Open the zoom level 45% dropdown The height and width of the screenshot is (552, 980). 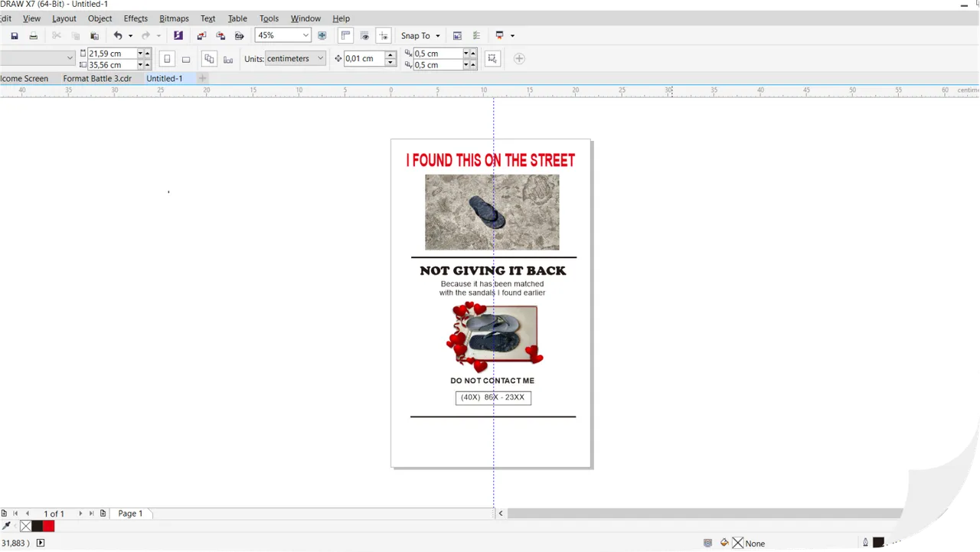pyautogui.click(x=305, y=36)
